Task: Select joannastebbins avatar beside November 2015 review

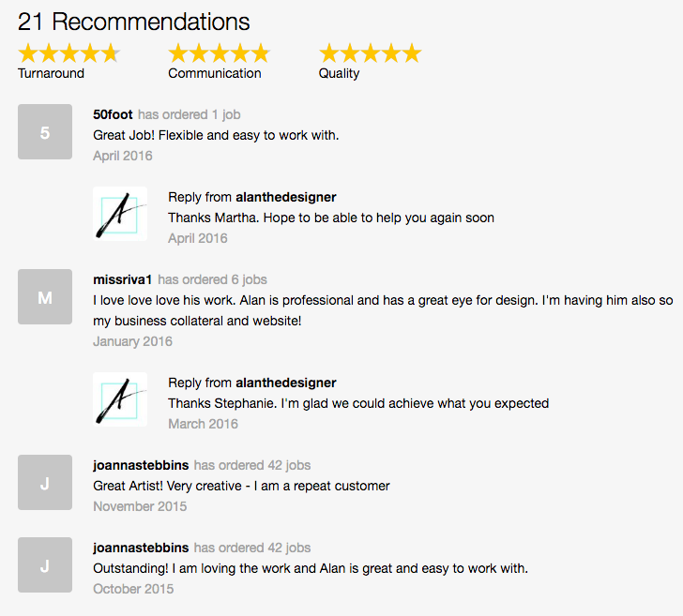Action: [45, 482]
